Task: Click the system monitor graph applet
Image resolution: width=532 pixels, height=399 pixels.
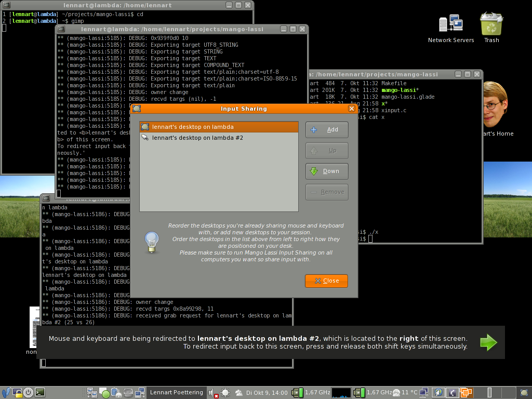Action: [x=341, y=393]
